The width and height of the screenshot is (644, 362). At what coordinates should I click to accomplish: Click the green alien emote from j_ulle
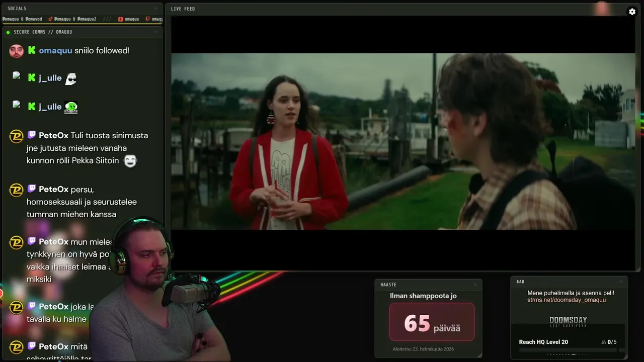click(71, 107)
